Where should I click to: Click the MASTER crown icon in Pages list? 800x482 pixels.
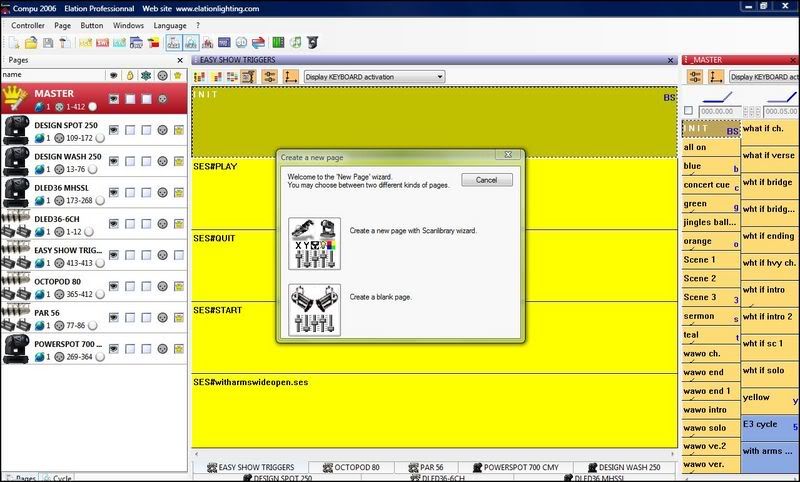15,98
